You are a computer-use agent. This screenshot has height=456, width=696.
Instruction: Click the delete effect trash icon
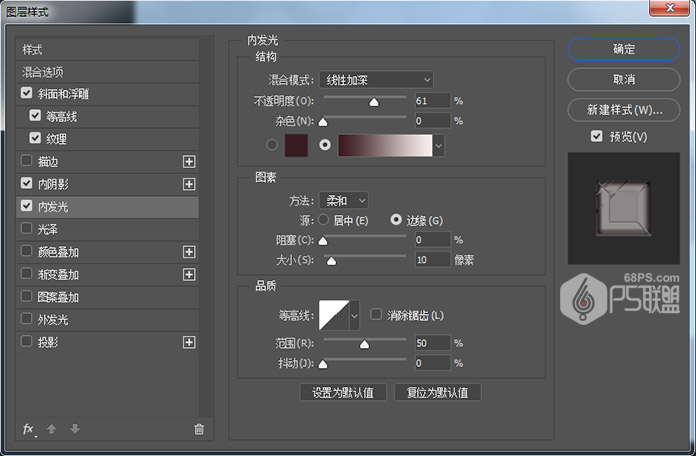[x=199, y=429]
